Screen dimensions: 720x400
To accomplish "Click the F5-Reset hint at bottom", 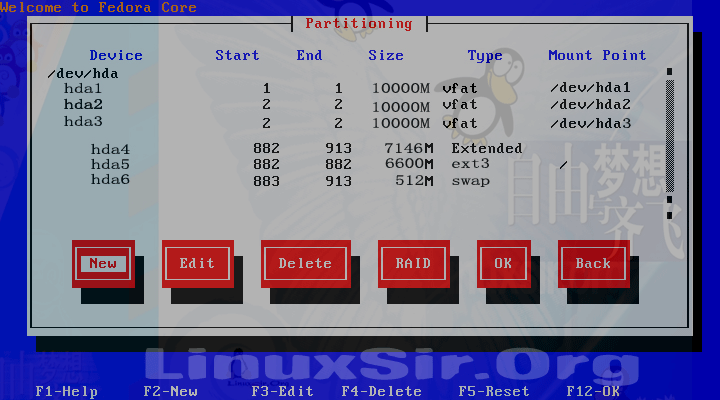I will point(494,391).
